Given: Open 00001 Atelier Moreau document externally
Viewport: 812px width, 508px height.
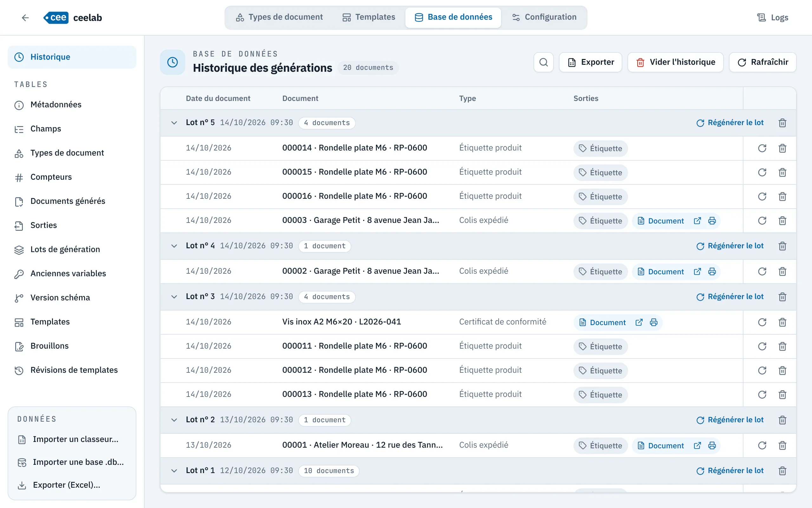Looking at the screenshot, I should coord(697,445).
